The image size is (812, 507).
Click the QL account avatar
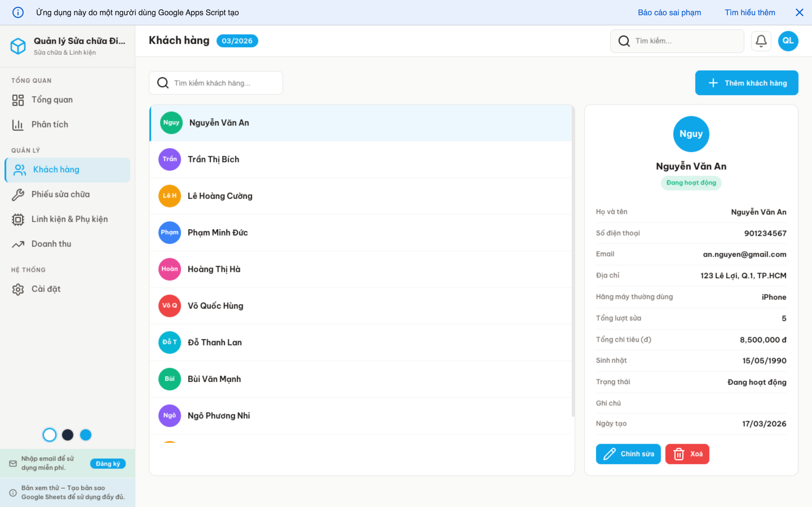tap(788, 41)
